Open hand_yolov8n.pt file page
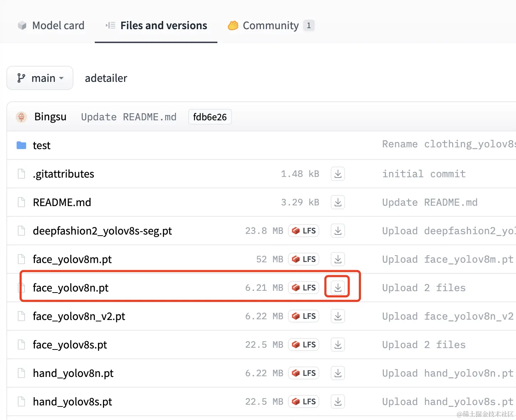The height and width of the screenshot is (420, 516). (73, 373)
